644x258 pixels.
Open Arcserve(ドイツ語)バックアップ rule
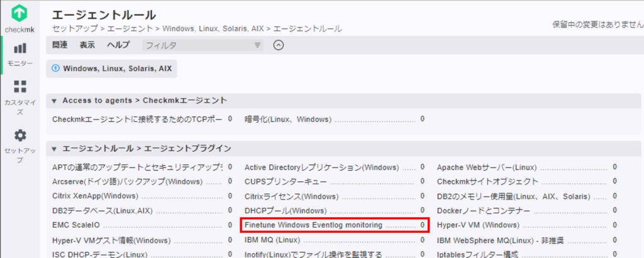[x=127, y=181]
